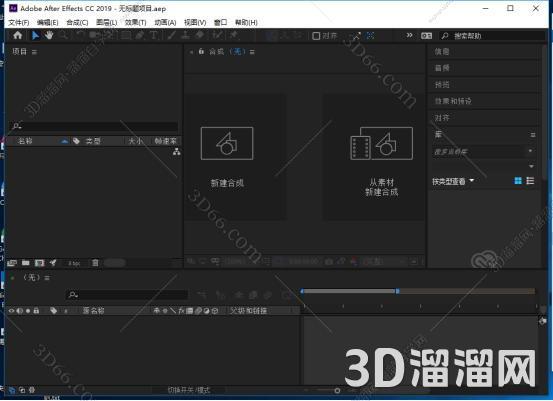
Task: Click the rocket project settings icon
Action: pyautogui.click(x=53, y=263)
